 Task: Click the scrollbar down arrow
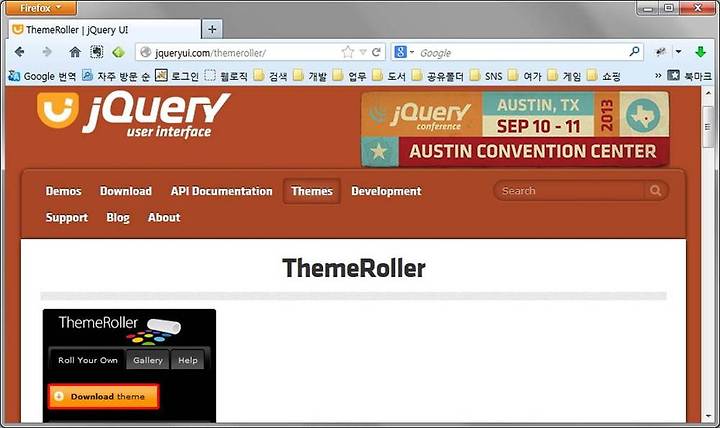click(x=708, y=417)
